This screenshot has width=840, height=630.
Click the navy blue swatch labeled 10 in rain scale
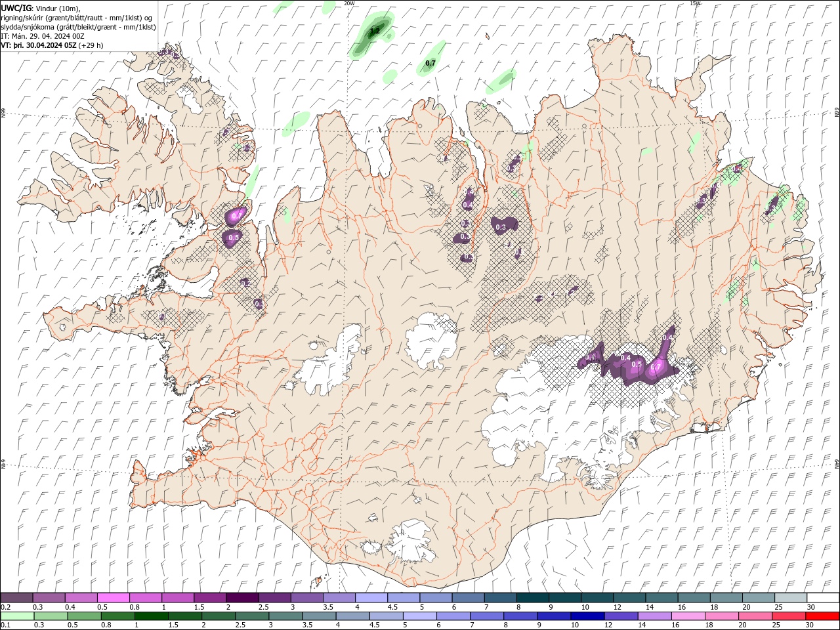[587, 616]
